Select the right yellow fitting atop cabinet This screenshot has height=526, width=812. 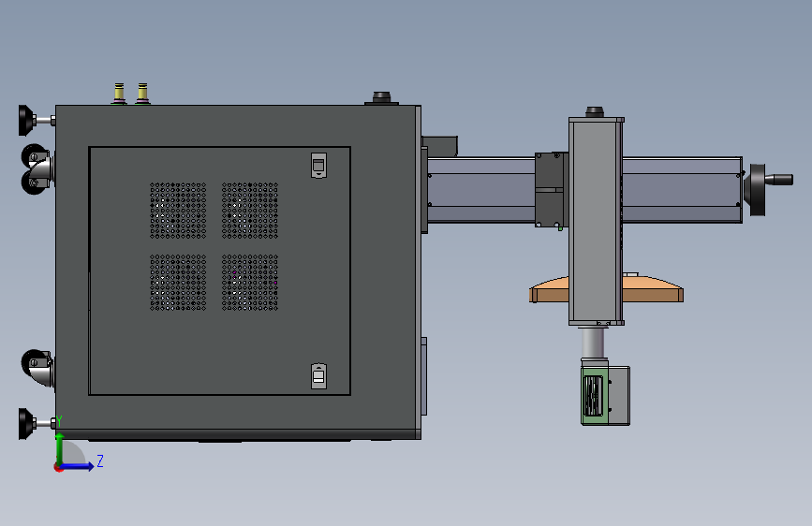(142, 94)
